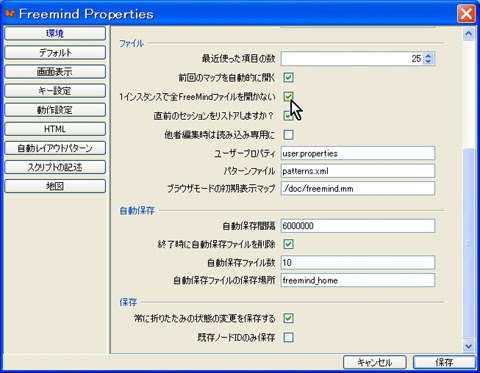The height and width of the screenshot is (373, 480).
Task: Enable 他者編集時は読み込み専用に checkbox
Action: (x=288, y=135)
